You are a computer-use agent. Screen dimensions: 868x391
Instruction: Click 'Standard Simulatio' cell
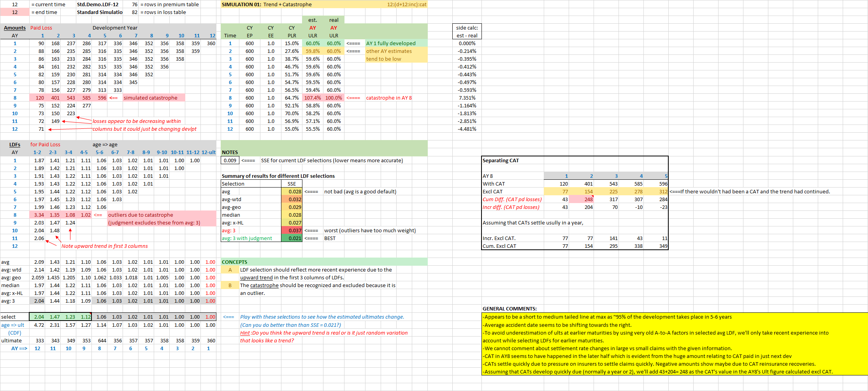(100, 12)
